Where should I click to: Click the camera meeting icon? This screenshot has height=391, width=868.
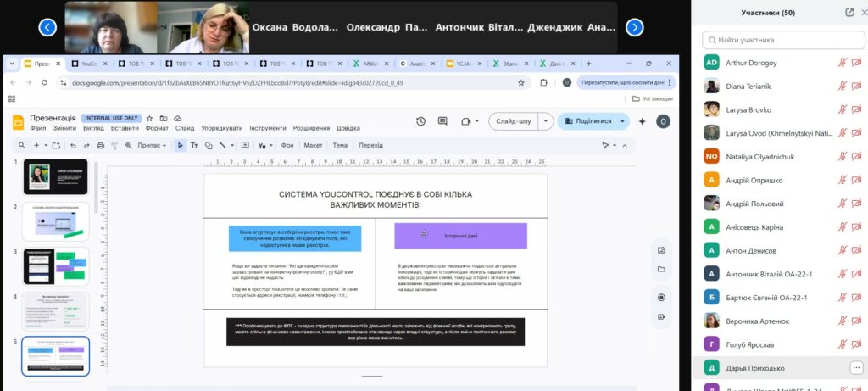click(465, 120)
